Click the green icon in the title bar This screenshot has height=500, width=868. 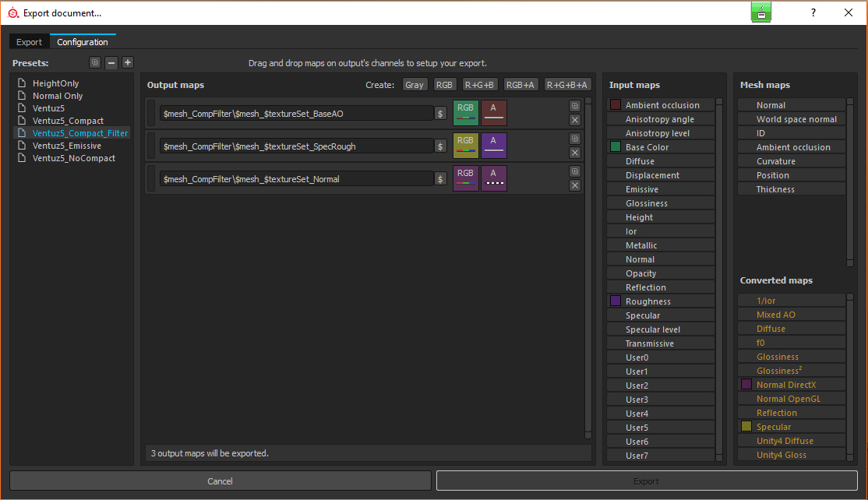click(x=761, y=12)
